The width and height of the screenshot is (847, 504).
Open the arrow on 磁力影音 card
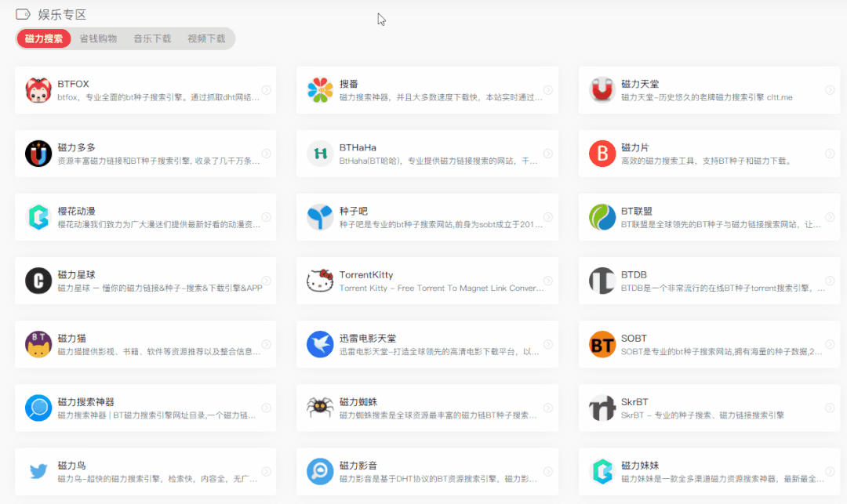click(x=547, y=472)
